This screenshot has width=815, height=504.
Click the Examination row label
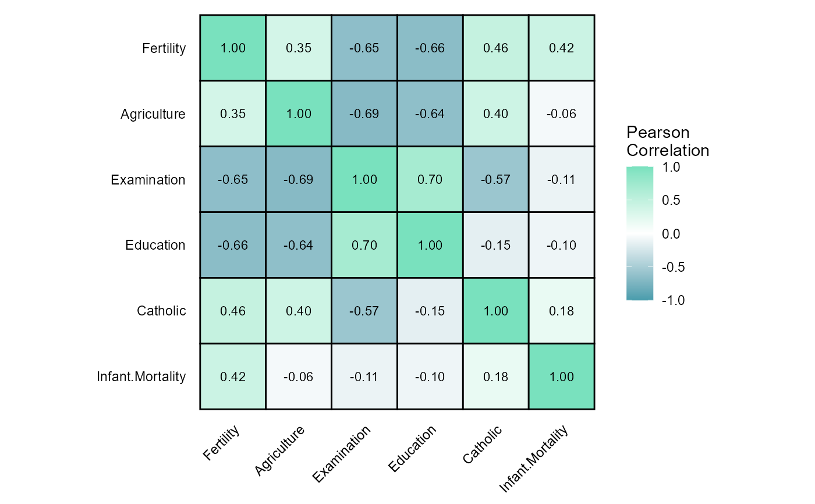pos(148,180)
